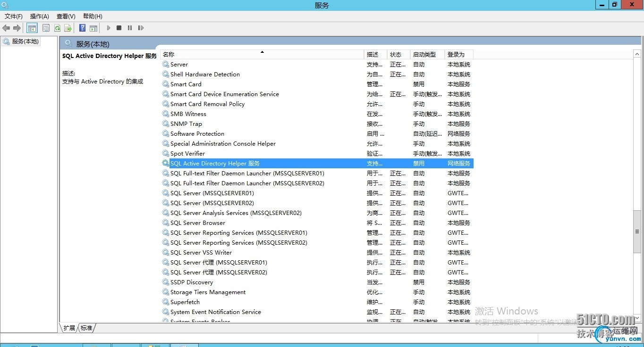Select SQL Server (MSSQLSERVER01) service
The image size is (644, 347).
pyautogui.click(x=317, y=193)
